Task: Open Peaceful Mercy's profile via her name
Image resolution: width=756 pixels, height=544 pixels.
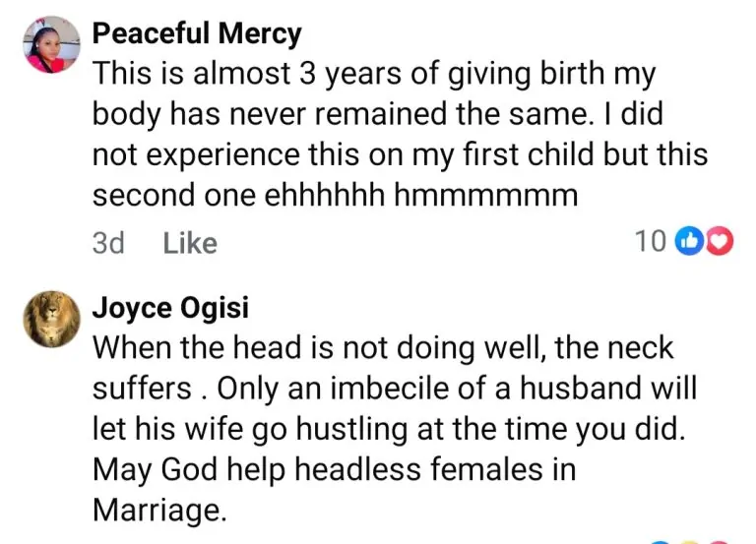Action: point(197,34)
